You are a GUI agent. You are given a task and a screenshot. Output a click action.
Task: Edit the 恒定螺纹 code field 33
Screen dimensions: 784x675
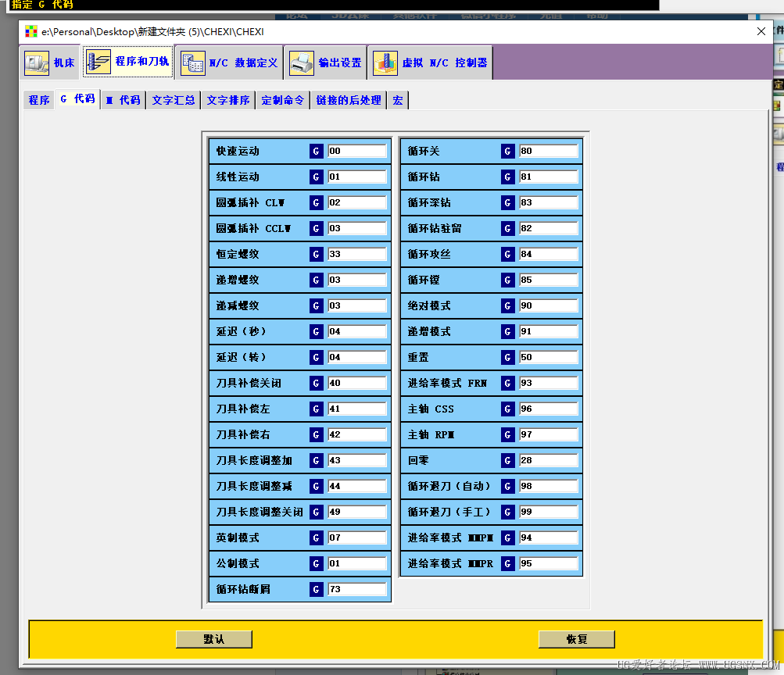(x=357, y=254)
